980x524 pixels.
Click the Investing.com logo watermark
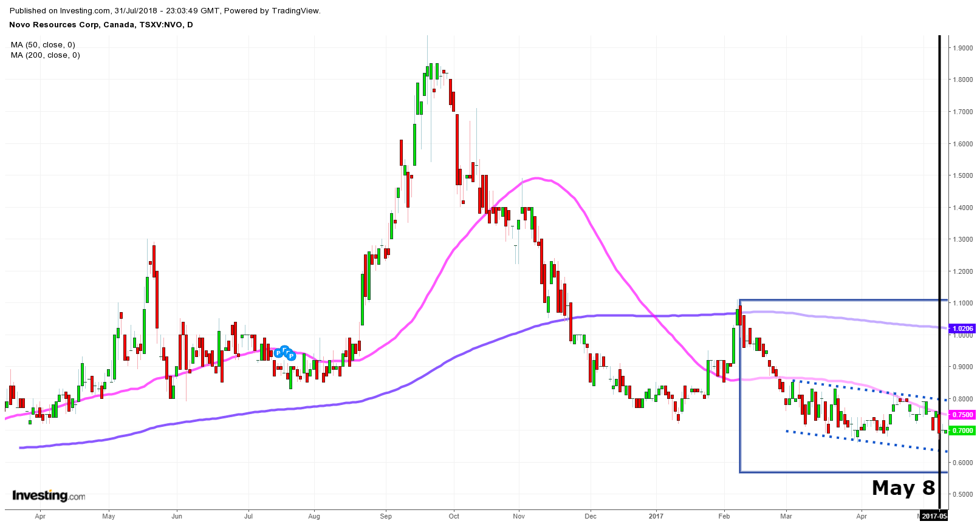49,495
